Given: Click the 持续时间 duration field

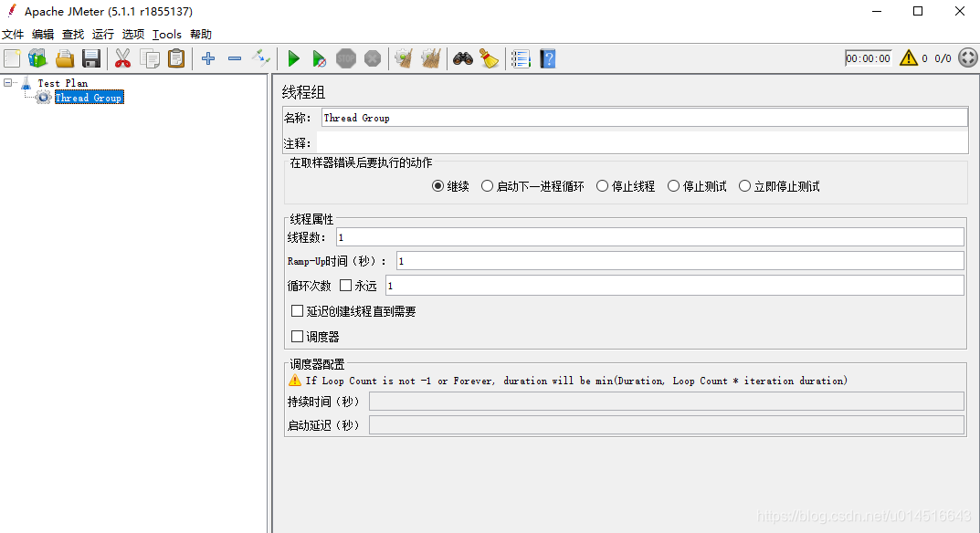Looking at the screenshot, I should tap(666, 402).
